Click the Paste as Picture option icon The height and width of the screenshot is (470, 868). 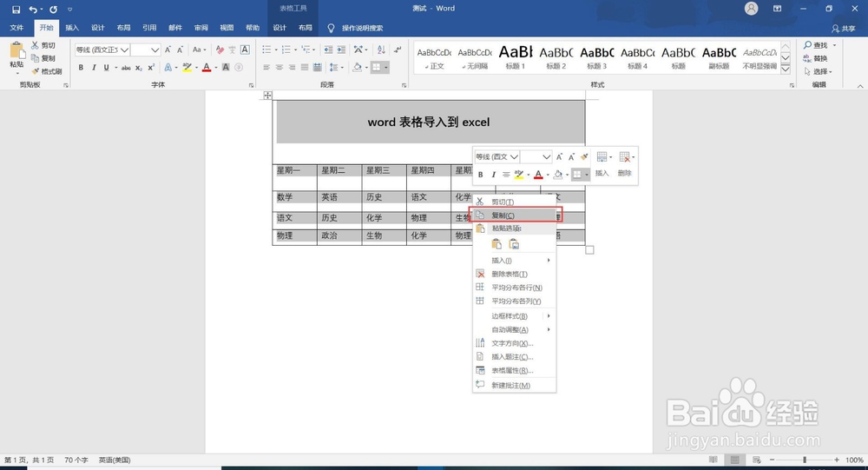(x=514, y=244)
